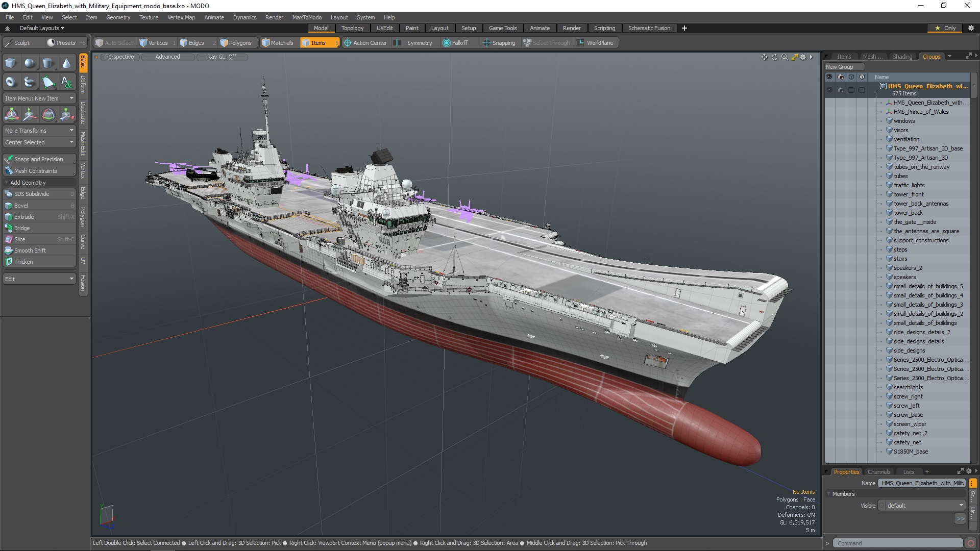This screenshot has height=551, width=980.
Task: Toggle Ray GL off button
Action: (x=222, y=57)
